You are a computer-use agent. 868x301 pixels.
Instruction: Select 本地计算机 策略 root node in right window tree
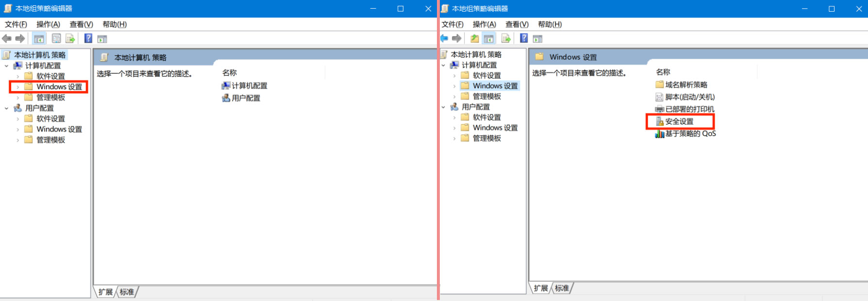(x=476, y=54)
